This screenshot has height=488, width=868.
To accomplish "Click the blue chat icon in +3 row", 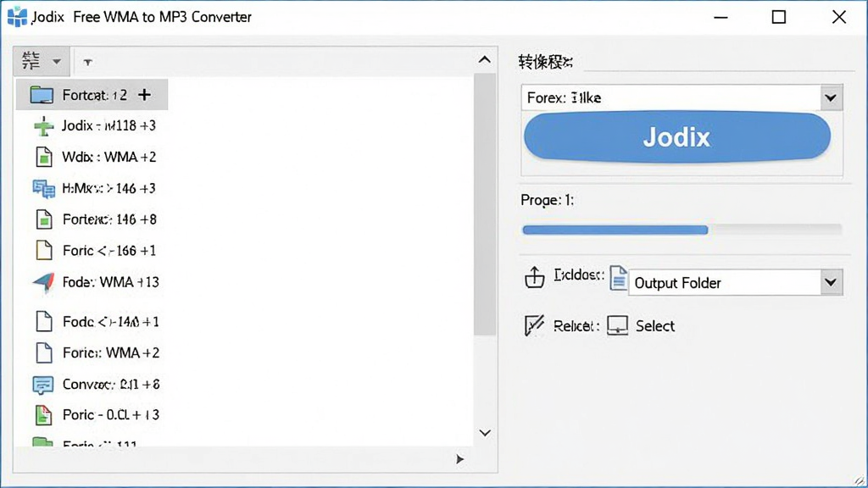I will (x=43, y=189).
